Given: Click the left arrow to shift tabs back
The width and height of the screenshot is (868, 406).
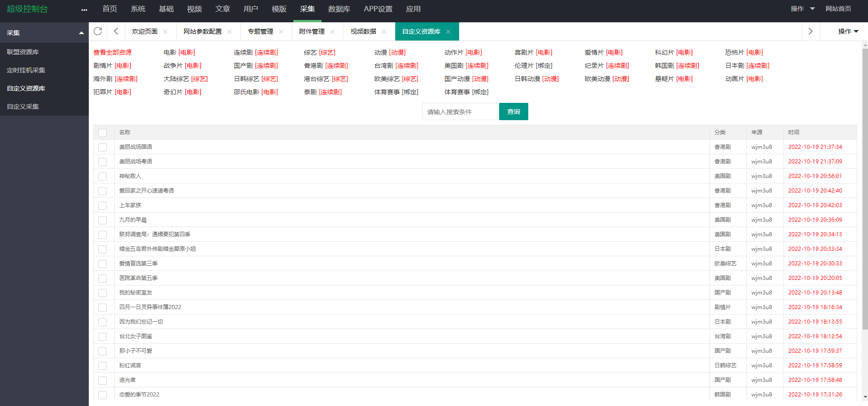Looking at the screenshot, I should click(x=116, y=31).
